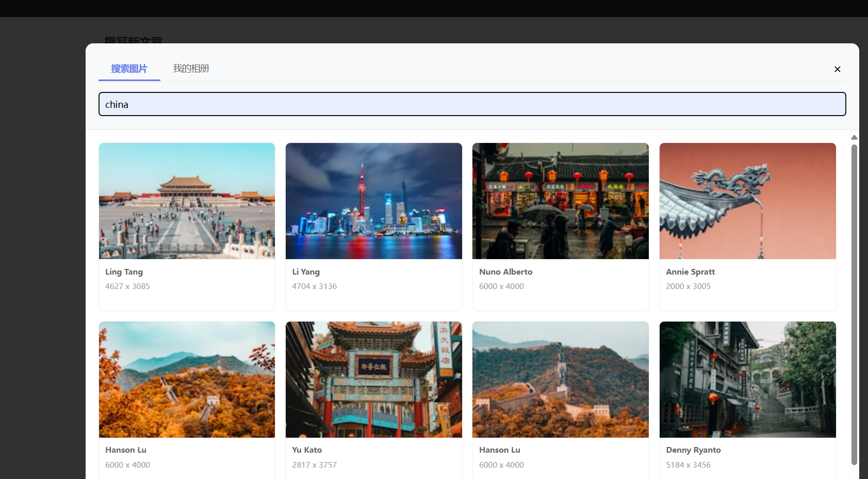The height and width of the screenshot is (479, 868).
Task: Click the Denny Ryanto author name
Action: tap(693, 450)
